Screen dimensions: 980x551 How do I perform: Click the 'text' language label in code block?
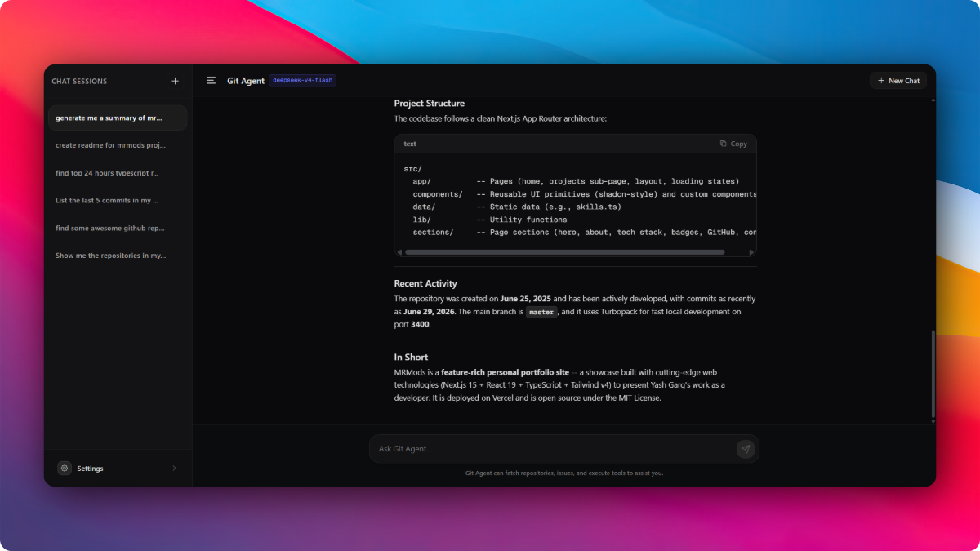410,144
